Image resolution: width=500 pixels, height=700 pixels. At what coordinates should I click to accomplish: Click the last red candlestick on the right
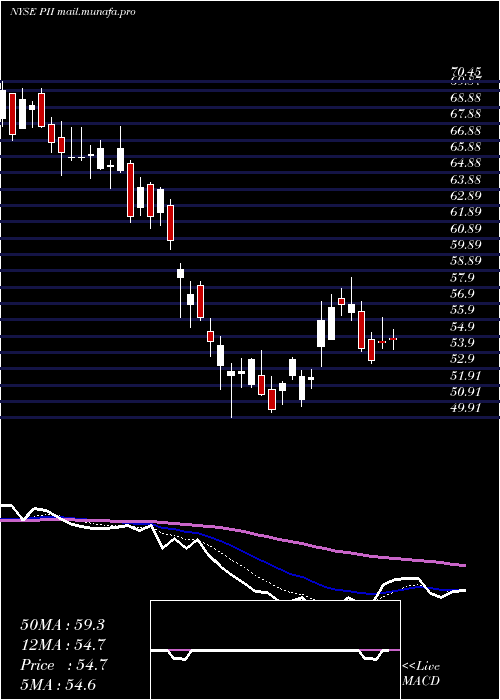coord(393,339)
